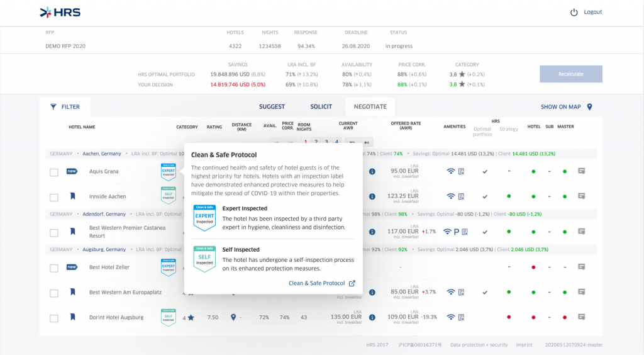
Task: Click bookmark icon on Dorint Hotel Augsburg
Action: point(73,317)
